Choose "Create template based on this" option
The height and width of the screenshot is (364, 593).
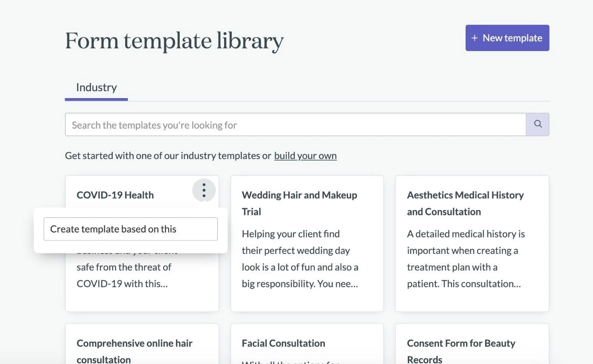click(130, 229)
